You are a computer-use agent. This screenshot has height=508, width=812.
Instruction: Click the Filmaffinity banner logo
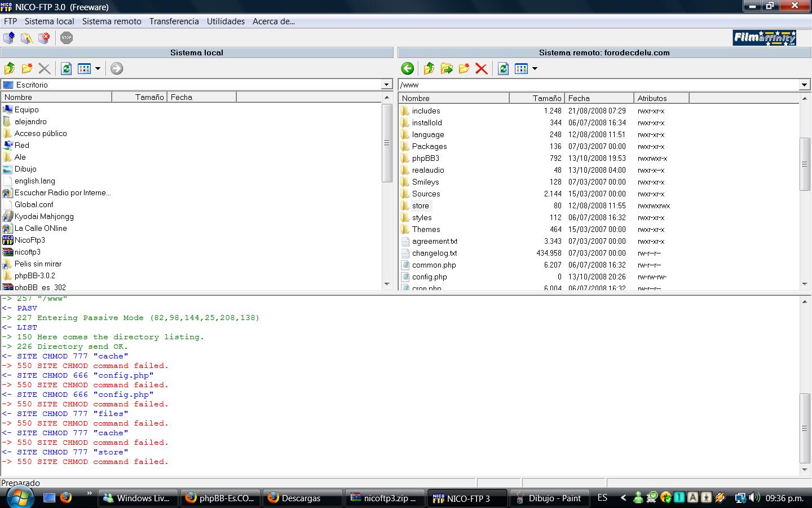[764, 38]
